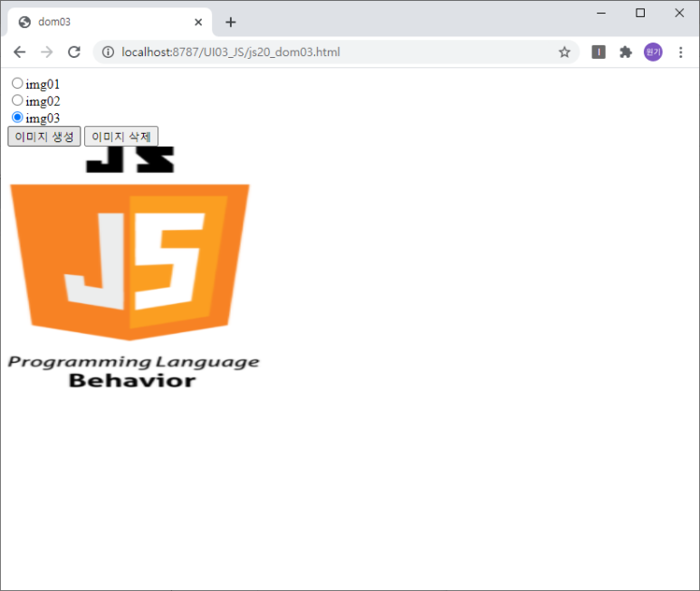Screen dimensions: 700x591
Task: View site information icon in address bar
Action: coord(108,52)
